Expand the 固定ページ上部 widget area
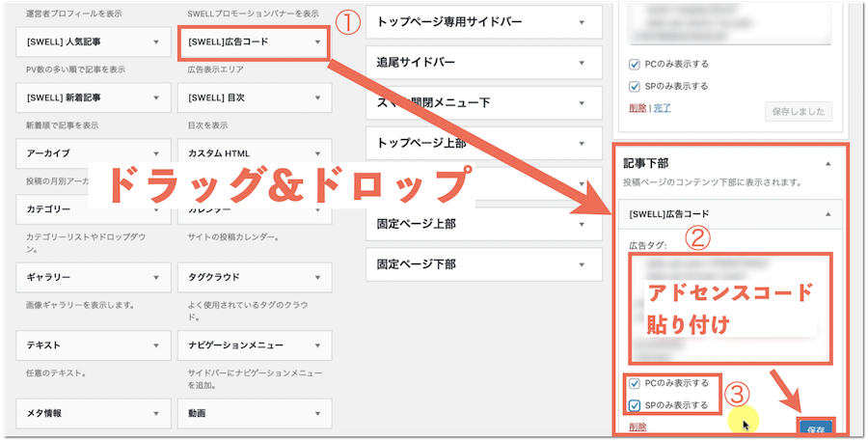The height and width of the screenshot is (441, 868). click(583, 224)
